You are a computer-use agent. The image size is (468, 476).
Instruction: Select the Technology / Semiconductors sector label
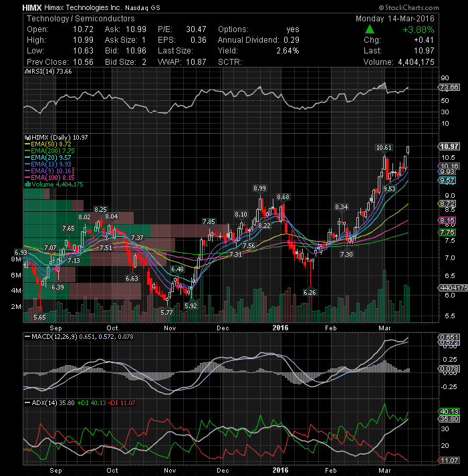(80, 19)
